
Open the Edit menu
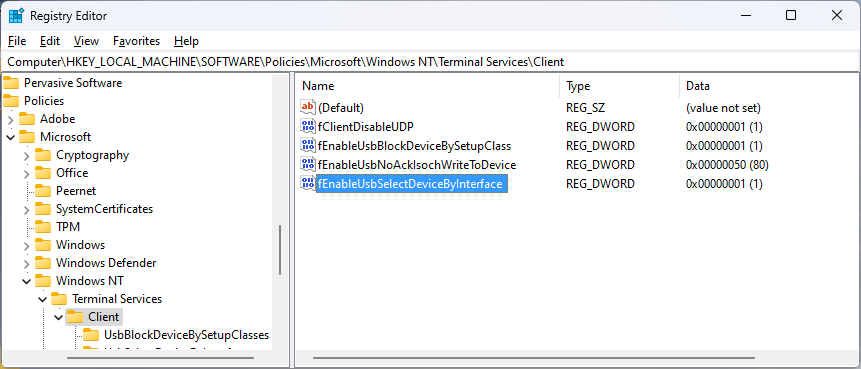(50, 41)
